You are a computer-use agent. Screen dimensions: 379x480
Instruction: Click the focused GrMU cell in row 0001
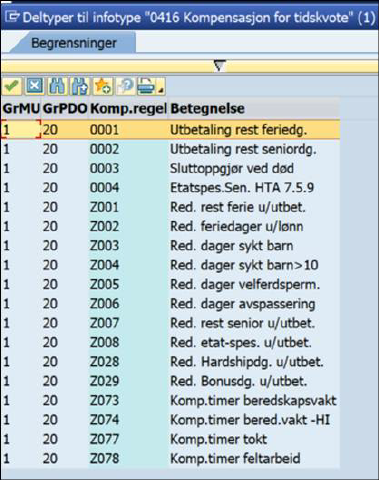[x=21, y=129]
